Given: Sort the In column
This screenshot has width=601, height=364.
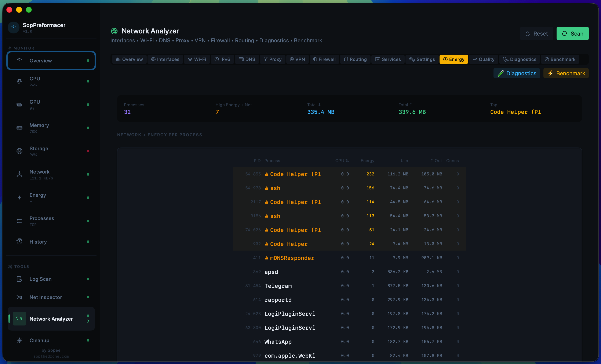Looking at the screenshot, I should point(404,161).
